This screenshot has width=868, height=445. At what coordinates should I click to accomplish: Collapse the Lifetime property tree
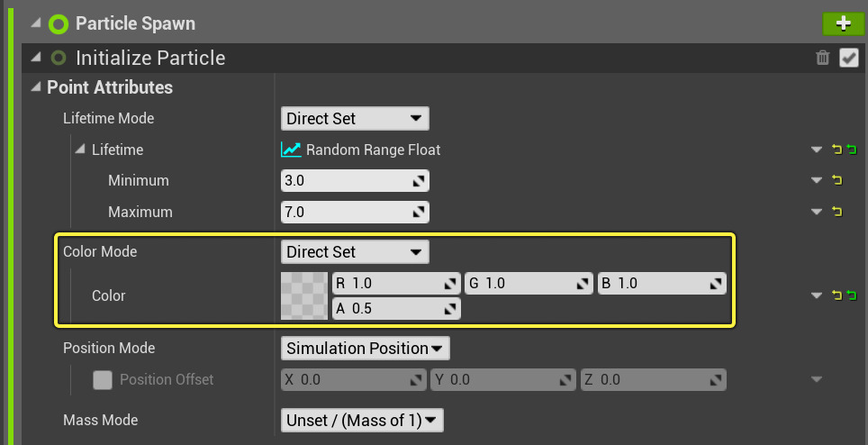80,150
